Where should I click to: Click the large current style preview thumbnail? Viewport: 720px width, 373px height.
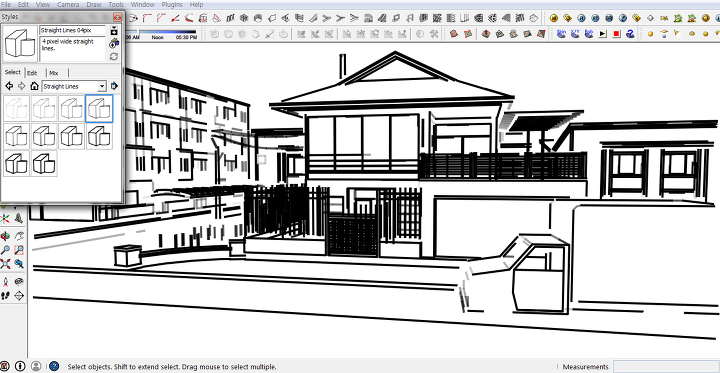[x=20, y=44]
